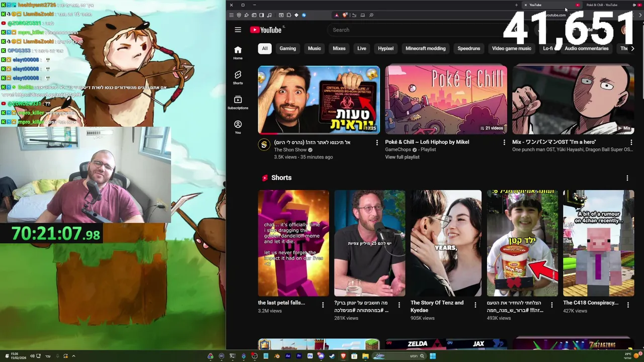Click the taskbar search box
Viewport: 644px width, 362px height.
[x=399, y=356]
